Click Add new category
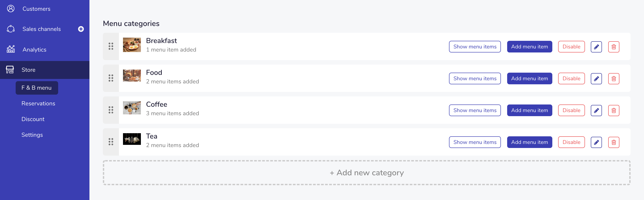Viewport: 644px width, 200px height. [x=366, y=173]
